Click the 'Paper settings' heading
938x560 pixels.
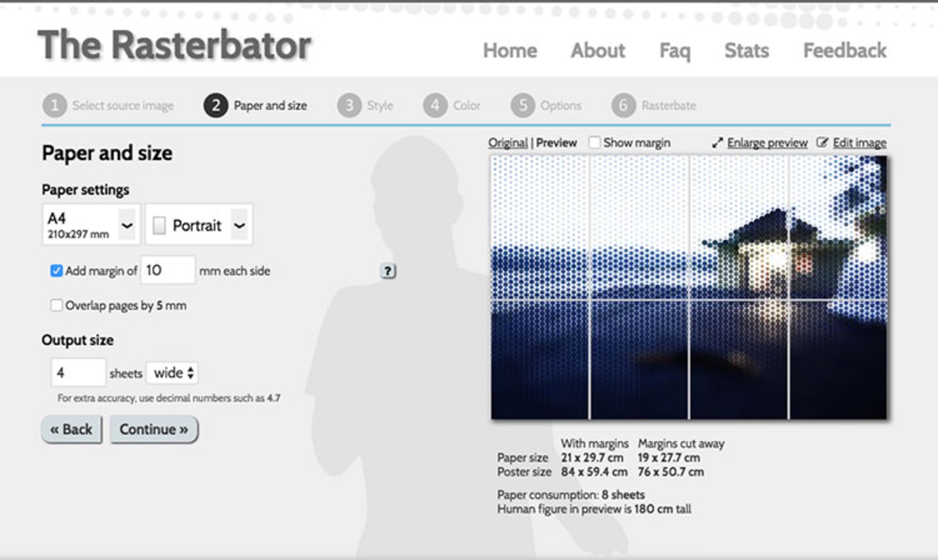(85, 190)
